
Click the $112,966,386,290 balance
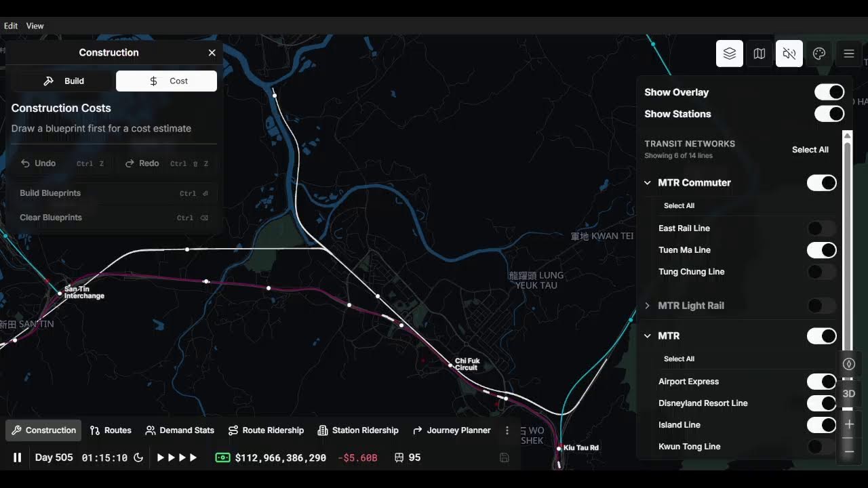[281, 457]
